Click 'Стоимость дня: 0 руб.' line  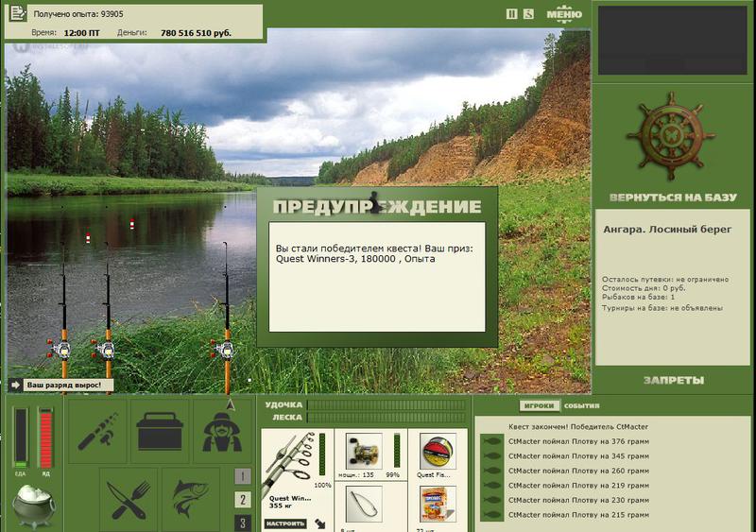coord(644,288)
